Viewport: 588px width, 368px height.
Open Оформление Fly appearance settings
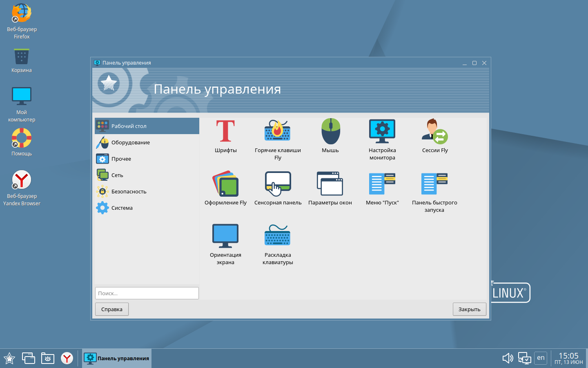pyautogui.click(x=225, y=188)
